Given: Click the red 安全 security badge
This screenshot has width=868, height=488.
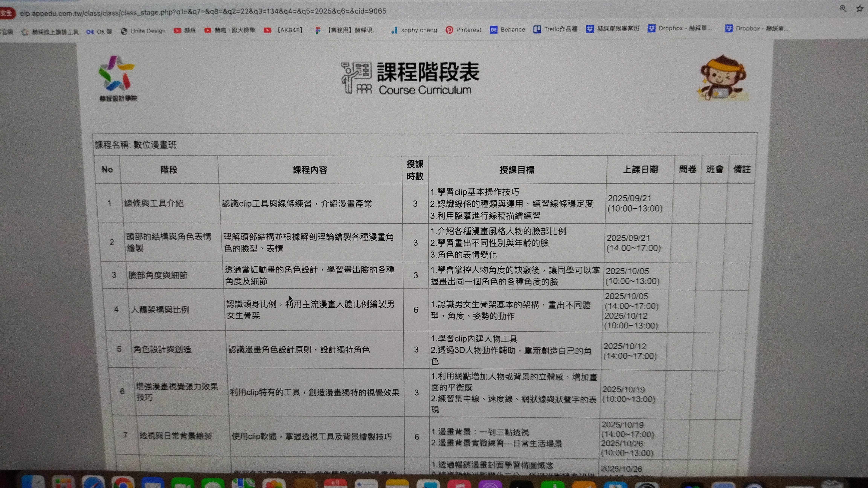Looking at the screenshot, I should point(7,13).
